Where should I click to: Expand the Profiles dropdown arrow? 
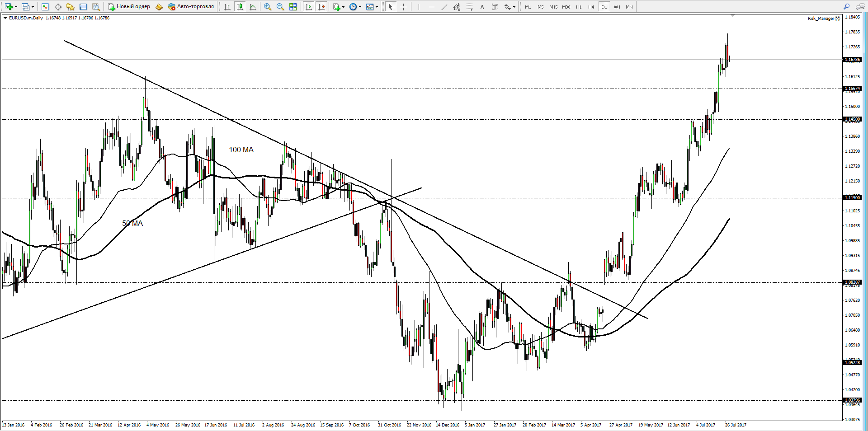pyautogui.click(x=33, y=7)
